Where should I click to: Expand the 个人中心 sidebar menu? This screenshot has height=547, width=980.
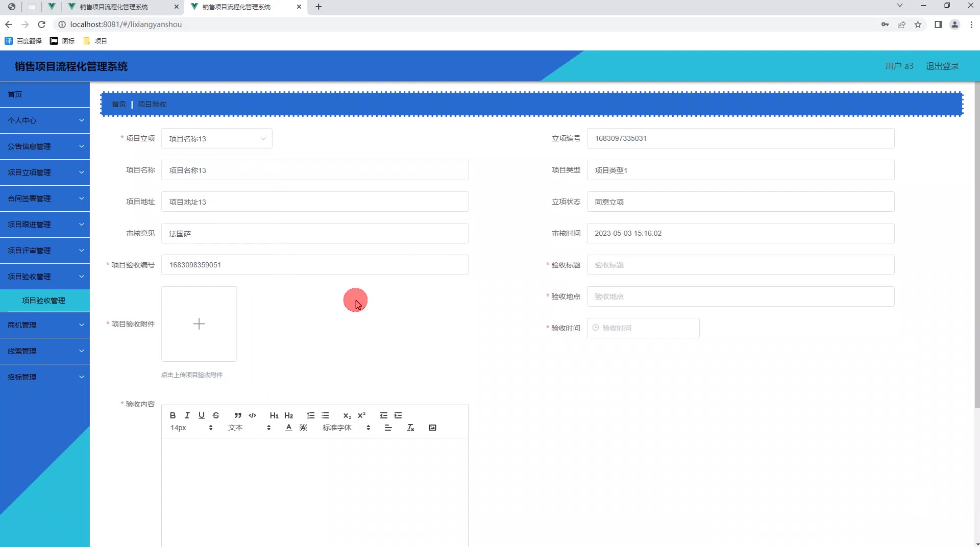45,120
